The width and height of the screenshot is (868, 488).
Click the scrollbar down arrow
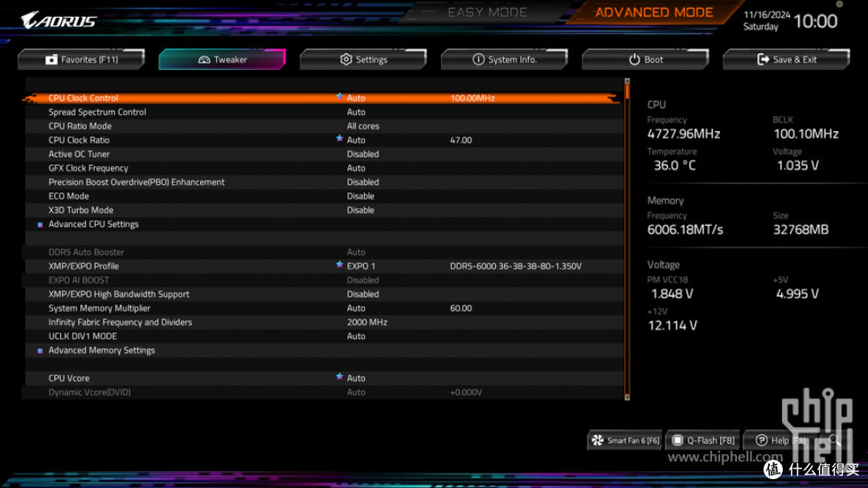pyautogui.click(x=627, y=396)
